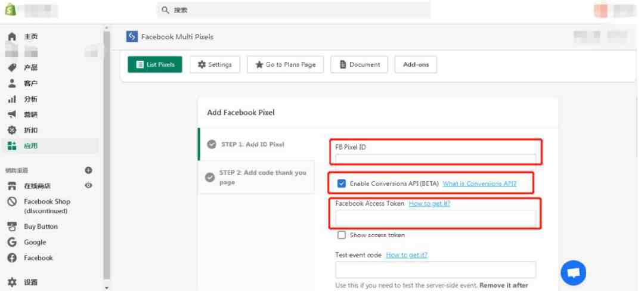Viewport: 644px width, 292px height.
Task: Click the STEP 1 checkmark icon
Action: (212, 144)
